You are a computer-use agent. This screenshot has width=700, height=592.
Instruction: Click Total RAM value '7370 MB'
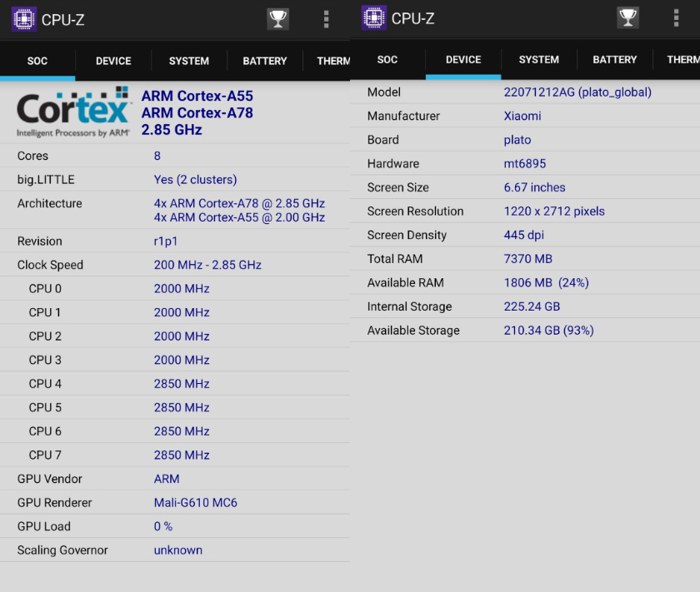point(527,259)
